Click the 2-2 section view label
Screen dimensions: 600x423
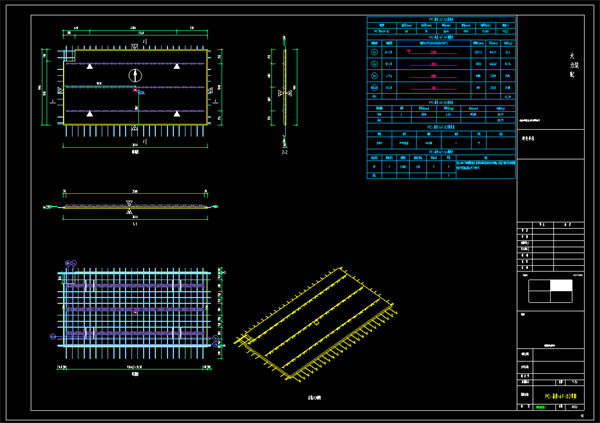(285, 152)
